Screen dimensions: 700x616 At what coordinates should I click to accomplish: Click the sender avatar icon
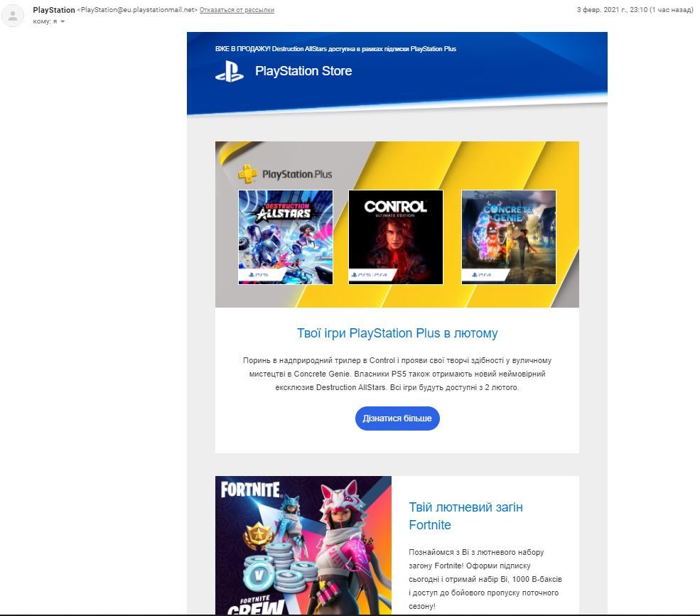tap(13, 16)
